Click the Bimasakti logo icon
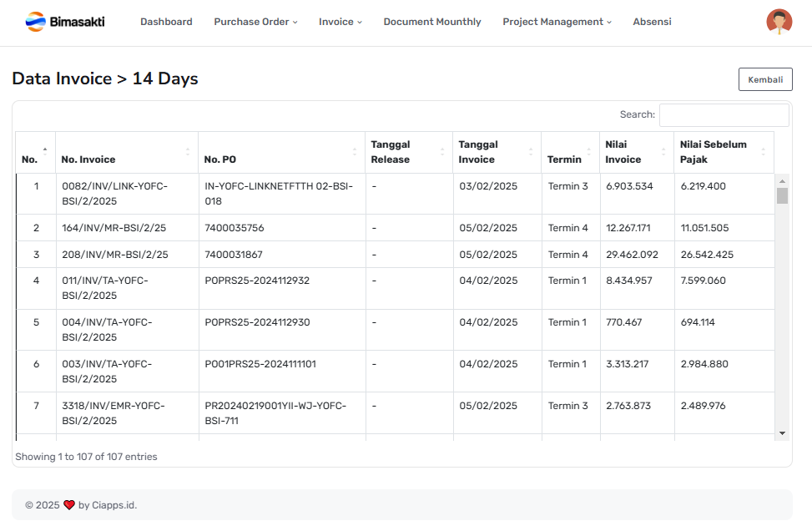Screen dimensions: 812x521 (x=35, y=22)
